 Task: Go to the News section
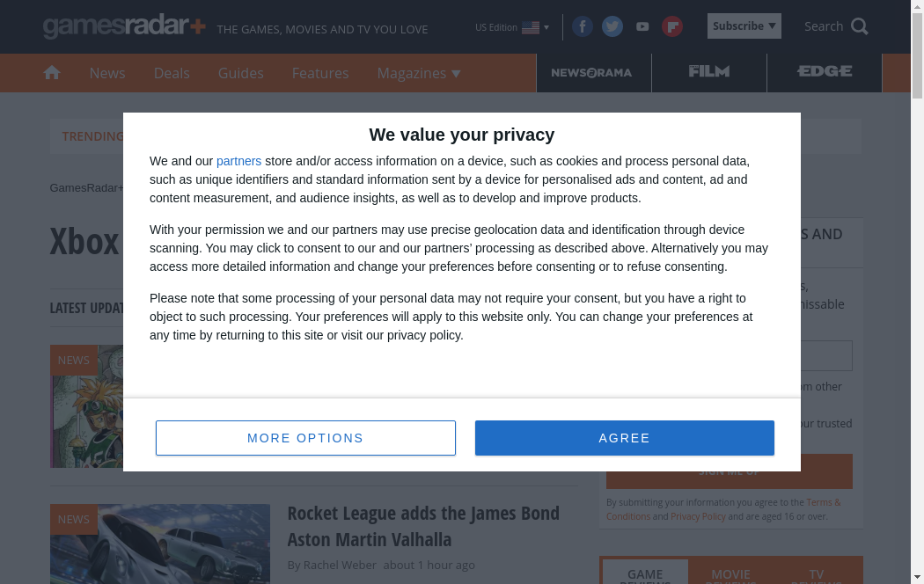pyautogui.click(x=107, y=73)
